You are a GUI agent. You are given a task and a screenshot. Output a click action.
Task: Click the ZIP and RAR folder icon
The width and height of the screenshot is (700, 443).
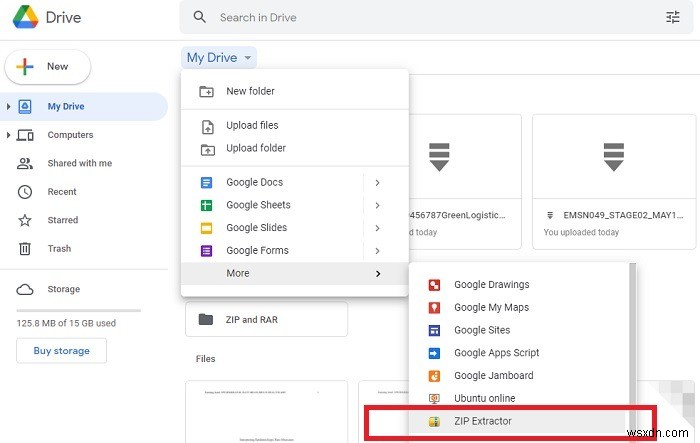pos(206,319)
